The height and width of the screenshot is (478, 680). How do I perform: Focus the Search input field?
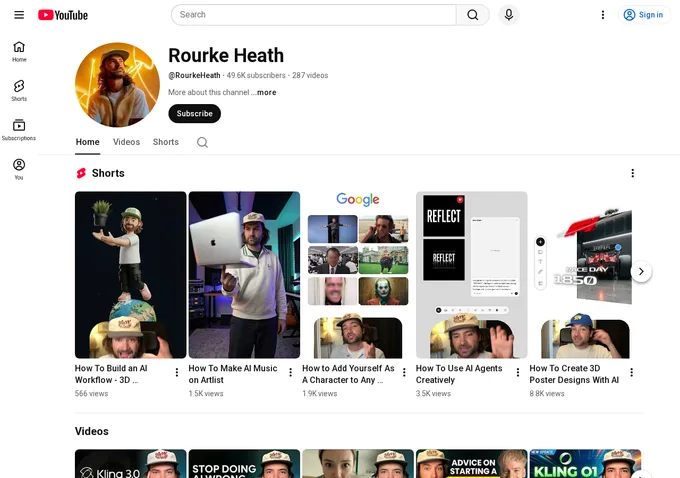click(314, 15)
